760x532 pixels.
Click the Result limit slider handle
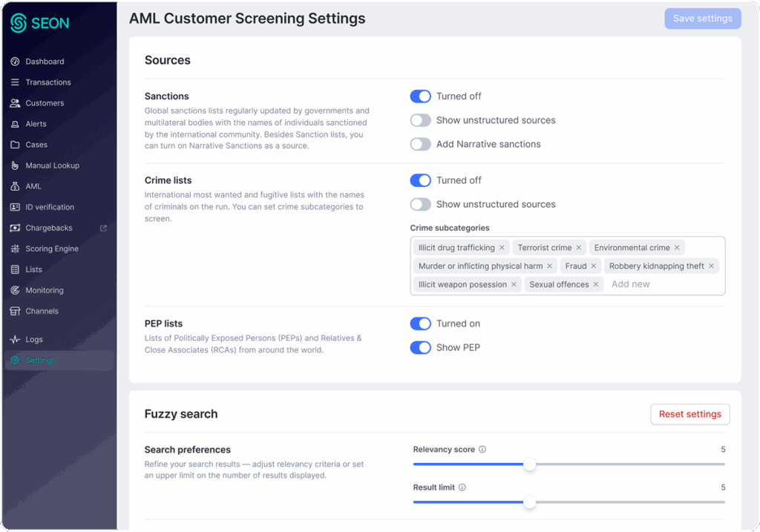coord(530,502)
